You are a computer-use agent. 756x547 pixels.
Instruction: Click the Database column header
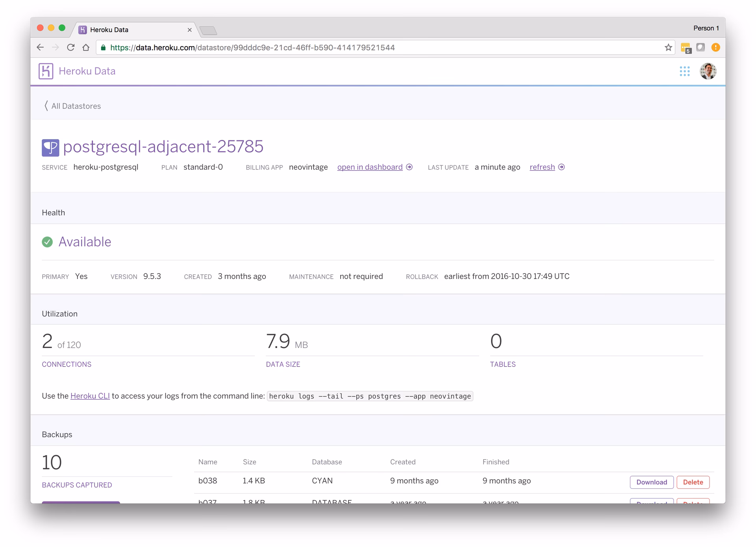pos(327,462)
